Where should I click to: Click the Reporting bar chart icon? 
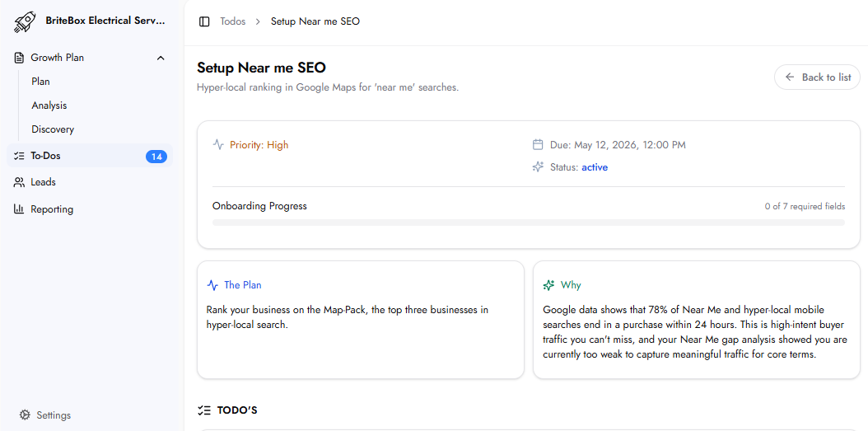coord(20,209)
